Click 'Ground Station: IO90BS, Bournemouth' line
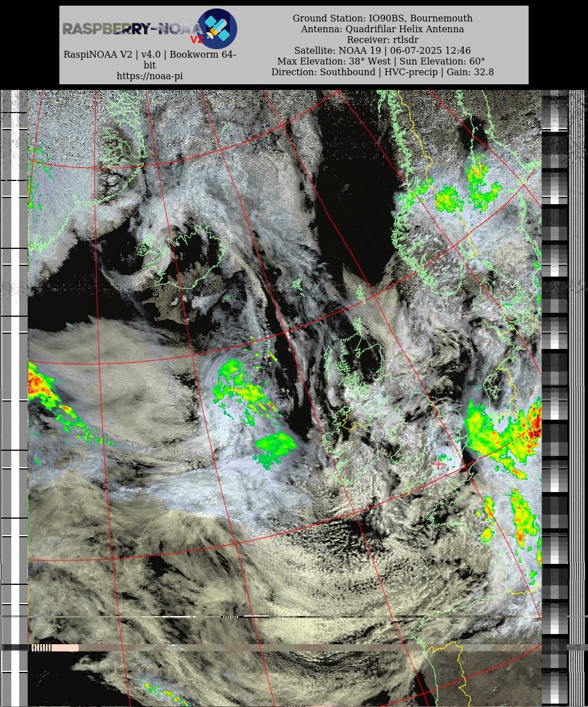588x707 pixels. click(x=383, y=18)
